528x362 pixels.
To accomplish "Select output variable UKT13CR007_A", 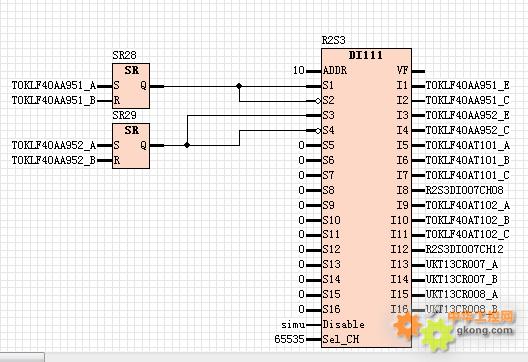I will pyautogui.click(x=462, y=264).
